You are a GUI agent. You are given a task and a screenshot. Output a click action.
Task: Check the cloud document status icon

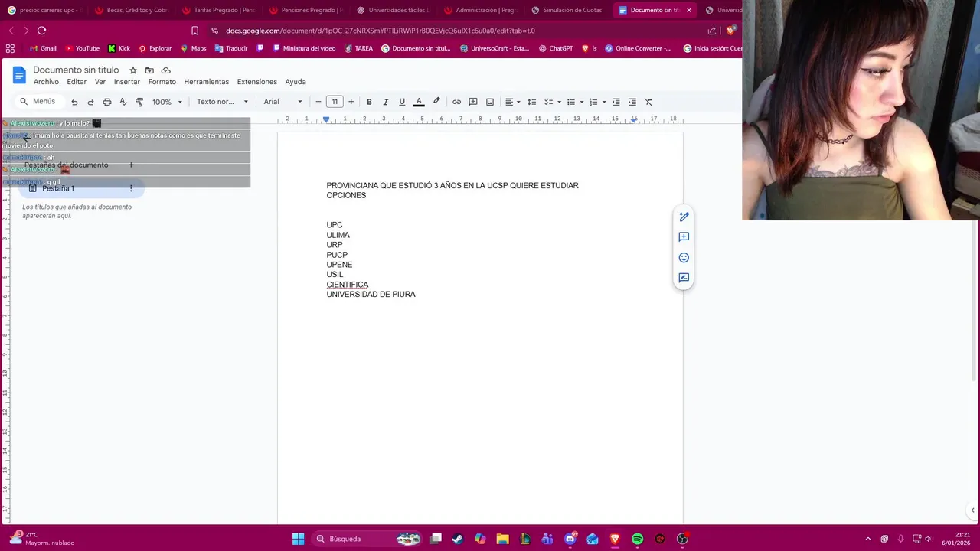click(x=165, y=70)
